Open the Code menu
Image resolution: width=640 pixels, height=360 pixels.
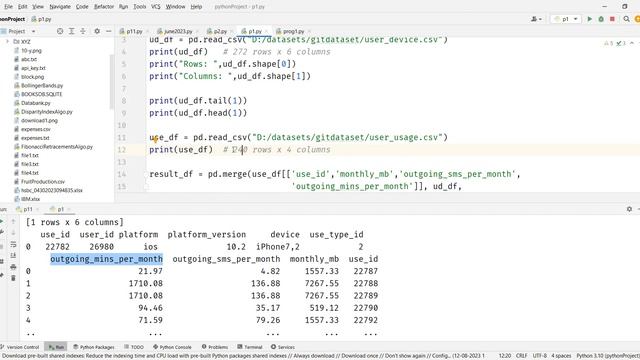coord(82,7)
